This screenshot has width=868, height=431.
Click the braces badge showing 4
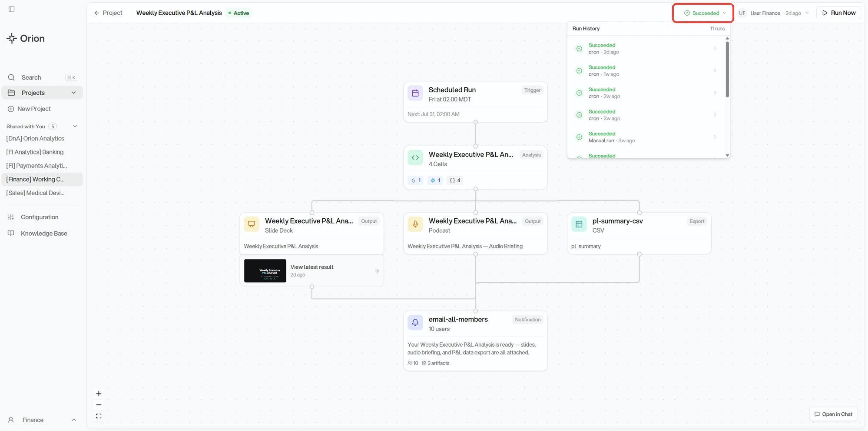pyautogui.click(x=455, y=180)
